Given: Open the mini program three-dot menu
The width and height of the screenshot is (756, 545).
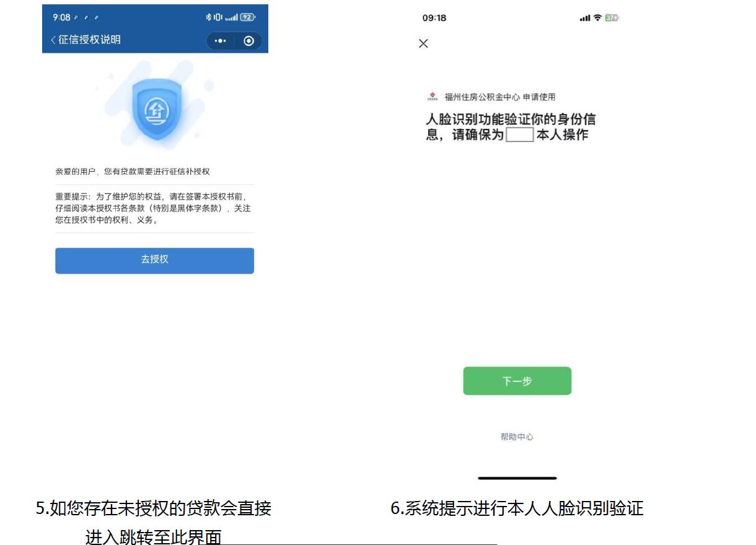Looking at the screenshot, I should (x=221, y=41).
